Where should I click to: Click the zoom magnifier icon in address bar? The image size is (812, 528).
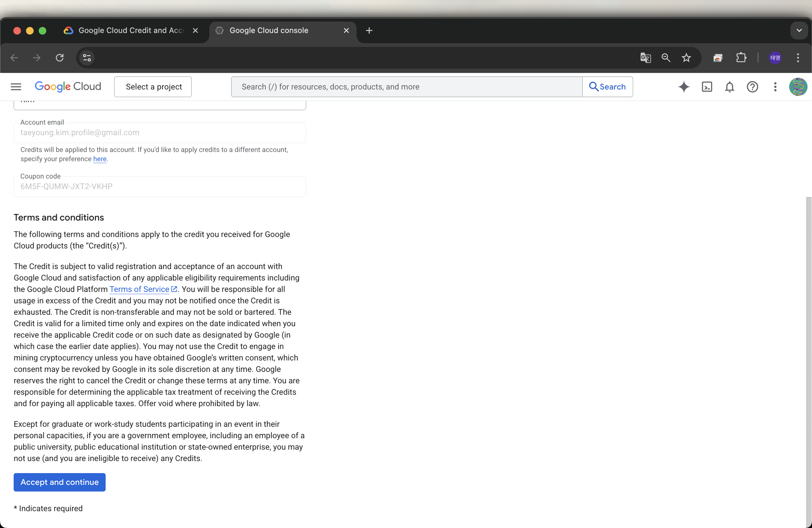point(666,58)
